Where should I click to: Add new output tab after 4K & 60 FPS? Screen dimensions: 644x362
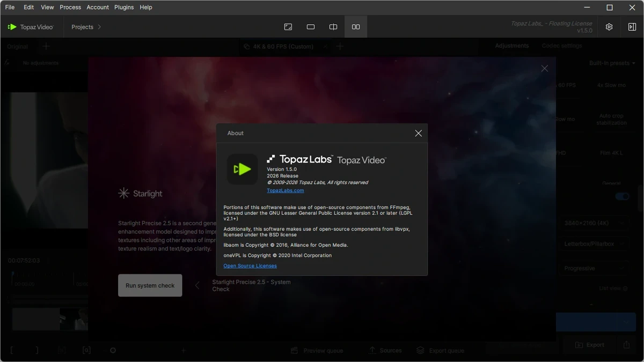[x=340, y=47]
